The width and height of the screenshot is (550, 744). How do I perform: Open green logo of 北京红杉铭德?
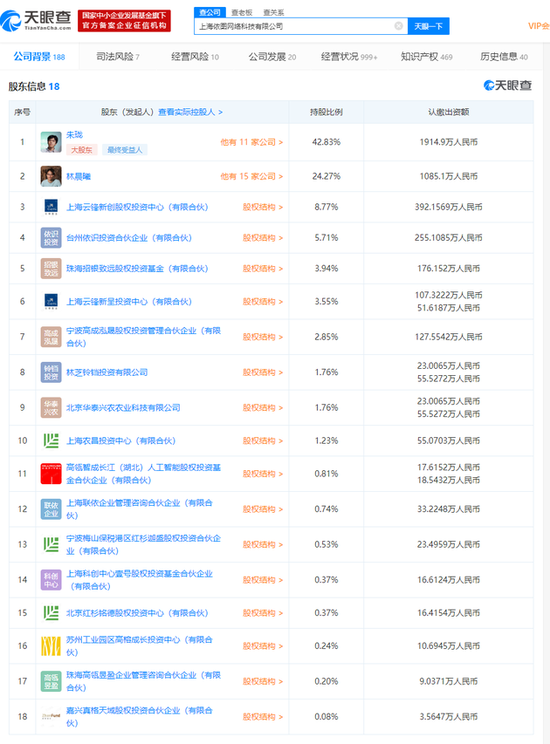point(51,613)
